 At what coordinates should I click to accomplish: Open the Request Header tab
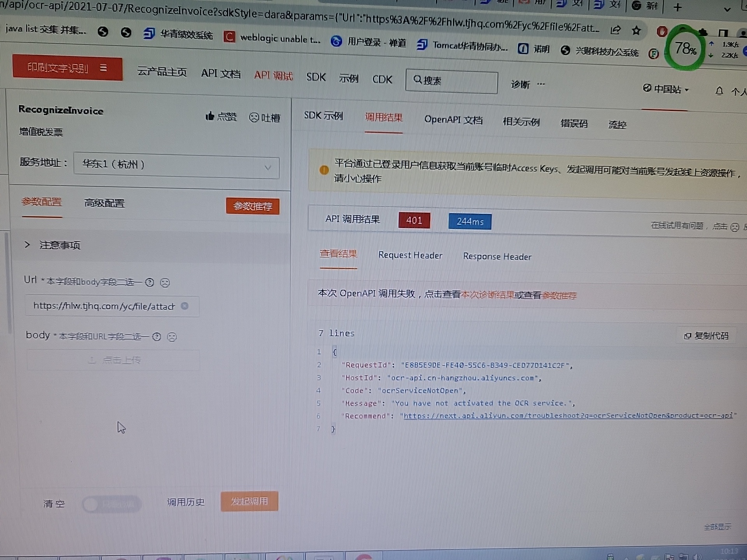[410, 255]
